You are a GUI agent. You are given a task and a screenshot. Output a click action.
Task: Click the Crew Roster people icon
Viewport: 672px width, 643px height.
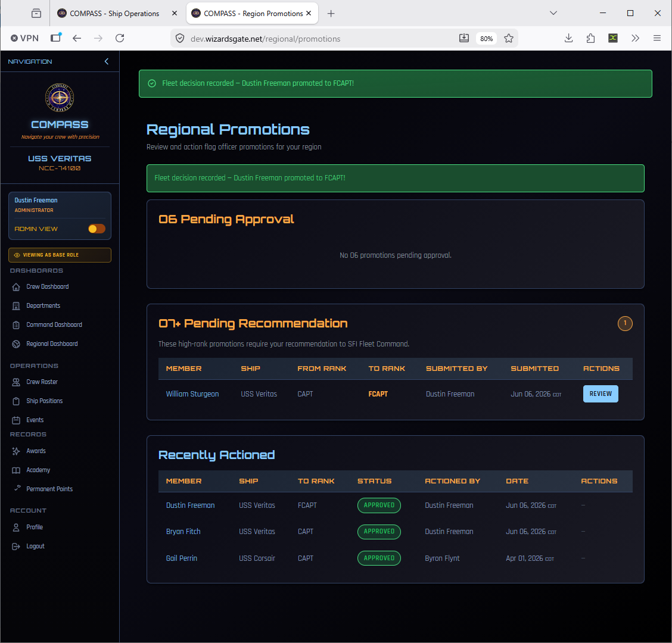coord(16,382)
